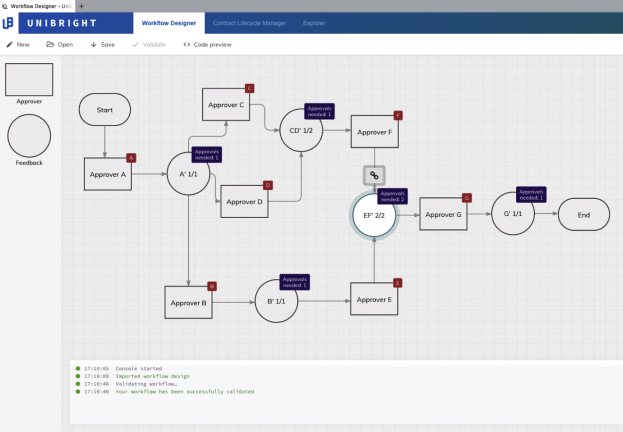Select the Approver F node
Image resolution: width=623 pixels, height=432 pixels.
point(375,132)
